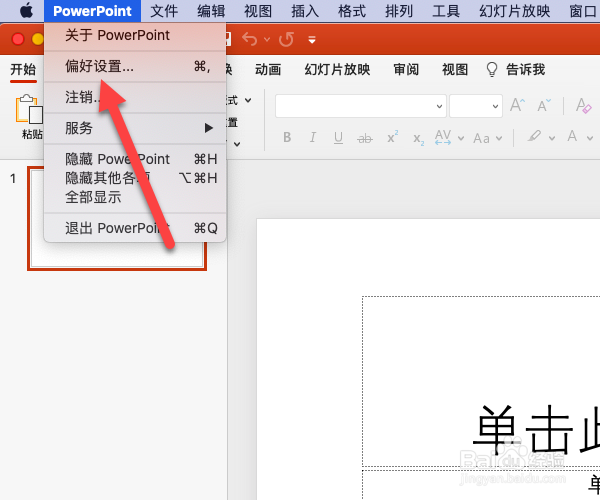Select 关于 PowerPoint menu entry
Screen dimensions: 600x500
click(135, 35)
